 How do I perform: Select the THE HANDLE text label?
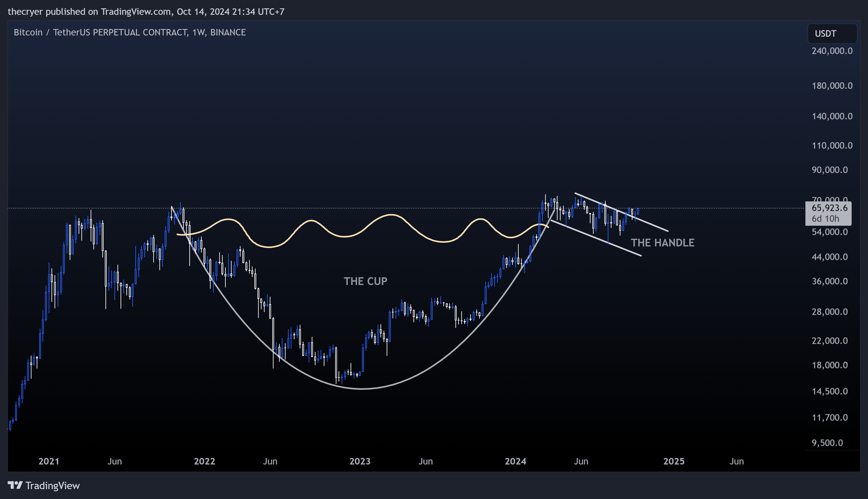(x=662, y=243)
